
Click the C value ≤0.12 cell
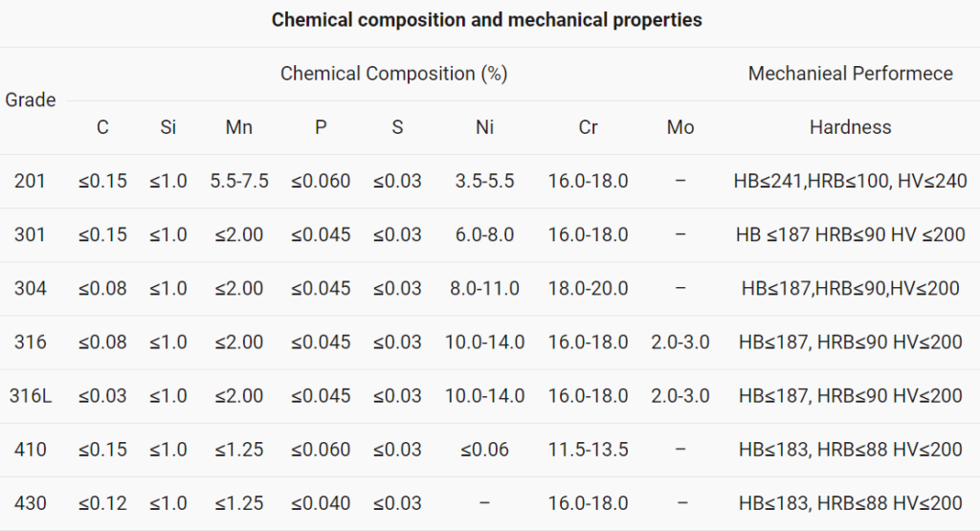(102, 503)
